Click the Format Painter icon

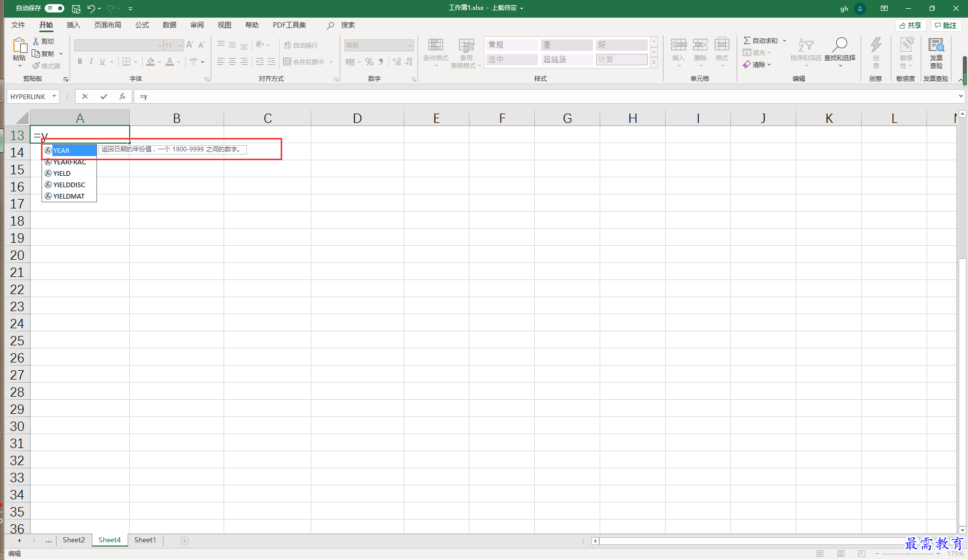(x=36, y=66)
